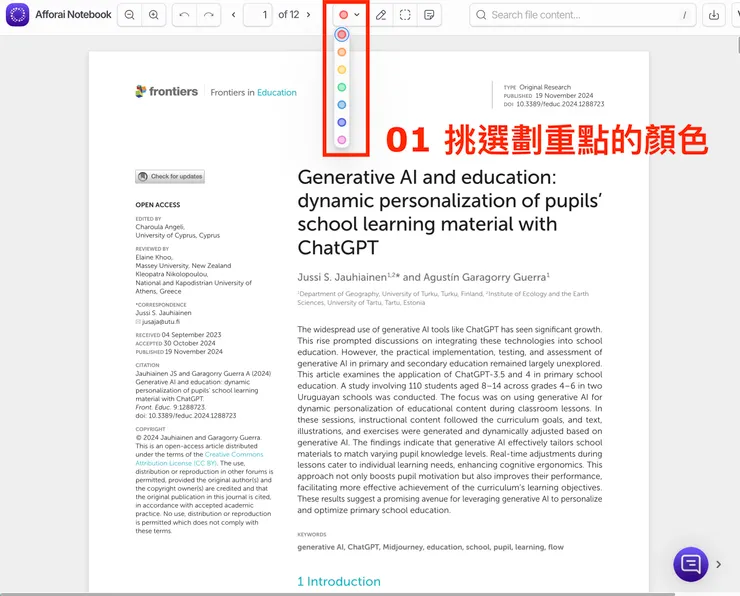
Task: Zoom in on the document
Action: coord(153,15)
